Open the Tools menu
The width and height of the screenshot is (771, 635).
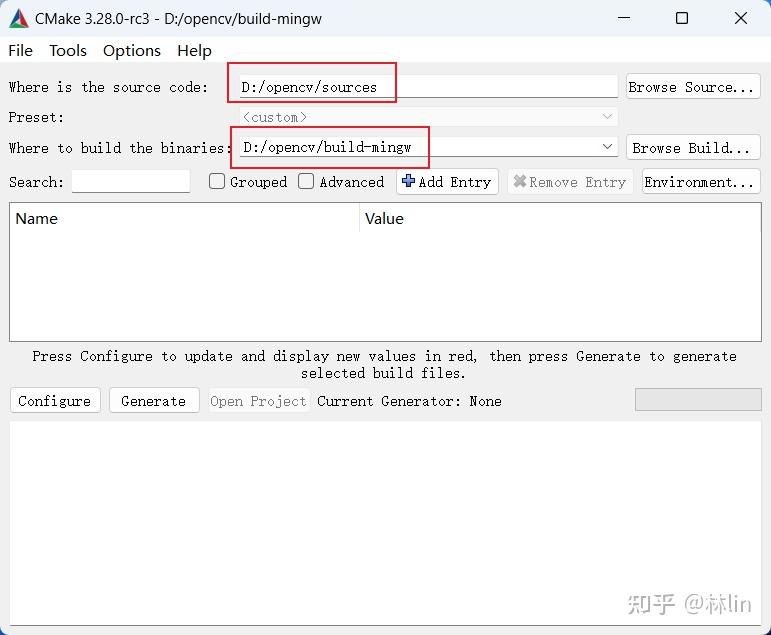pyautogui.click(x=68, y=51)
